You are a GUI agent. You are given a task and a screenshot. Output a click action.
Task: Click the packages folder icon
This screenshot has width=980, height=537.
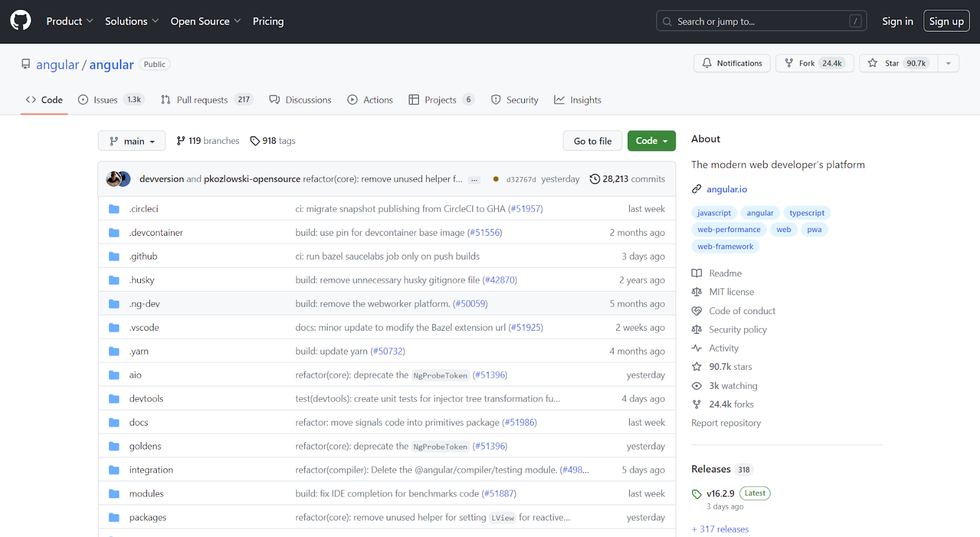click(x=114, y=517)
